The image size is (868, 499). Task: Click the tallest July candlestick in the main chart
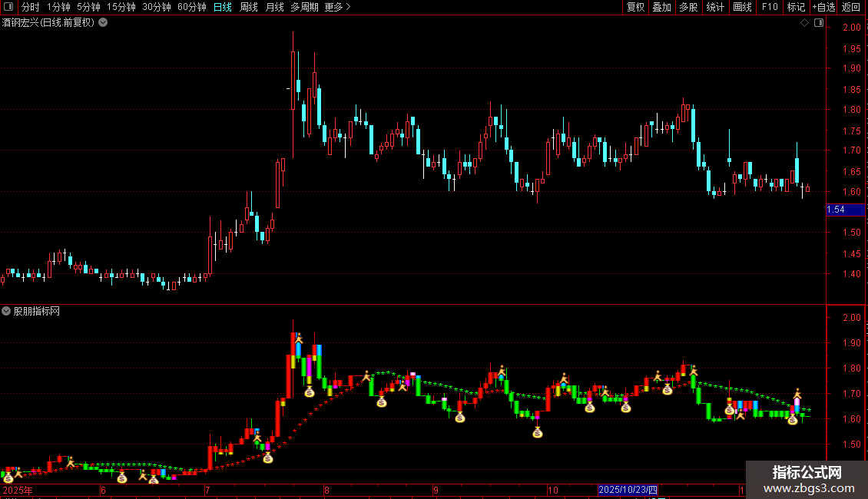click(x=293, y=81)
